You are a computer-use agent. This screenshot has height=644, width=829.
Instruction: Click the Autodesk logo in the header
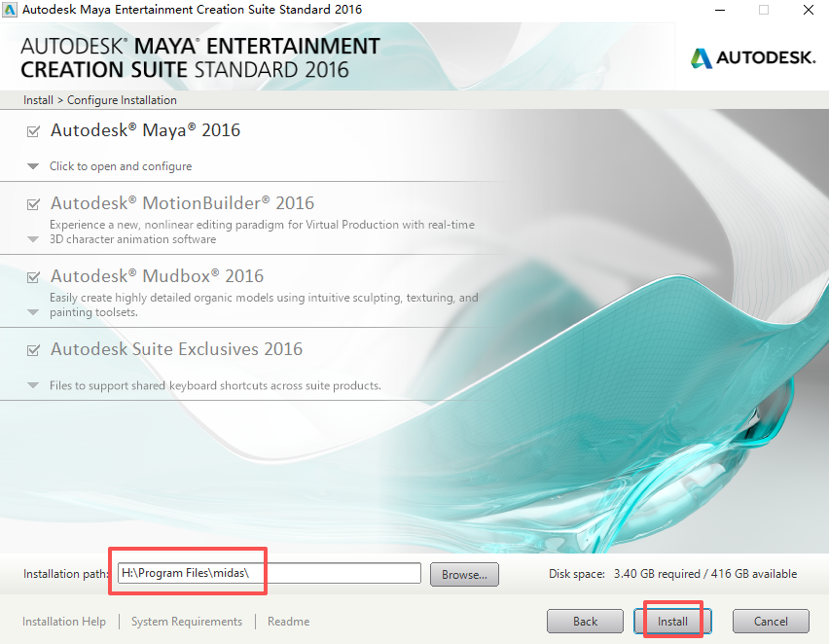point(753,57)
